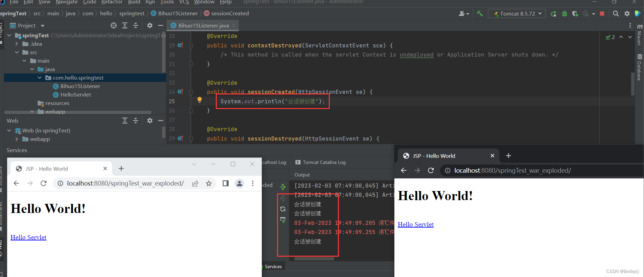This screenshot has width=644, height=277.
Task: Collapse the springTest root folder
Action: click(9, 35)
